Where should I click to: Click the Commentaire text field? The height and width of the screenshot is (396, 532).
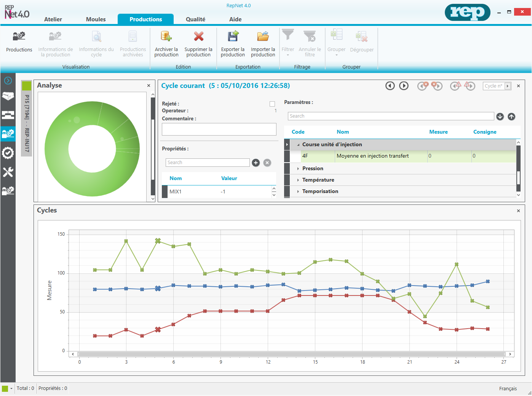tap(219, 129)
